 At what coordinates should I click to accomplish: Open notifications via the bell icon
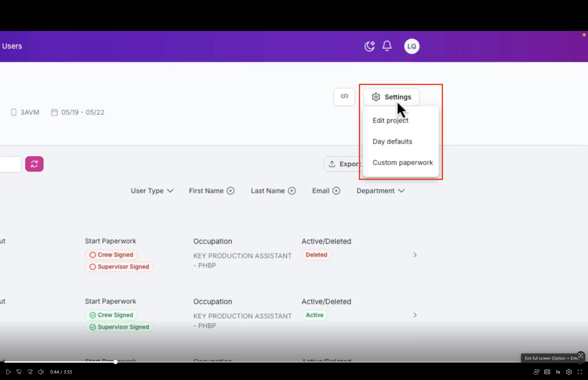[387, 46]
